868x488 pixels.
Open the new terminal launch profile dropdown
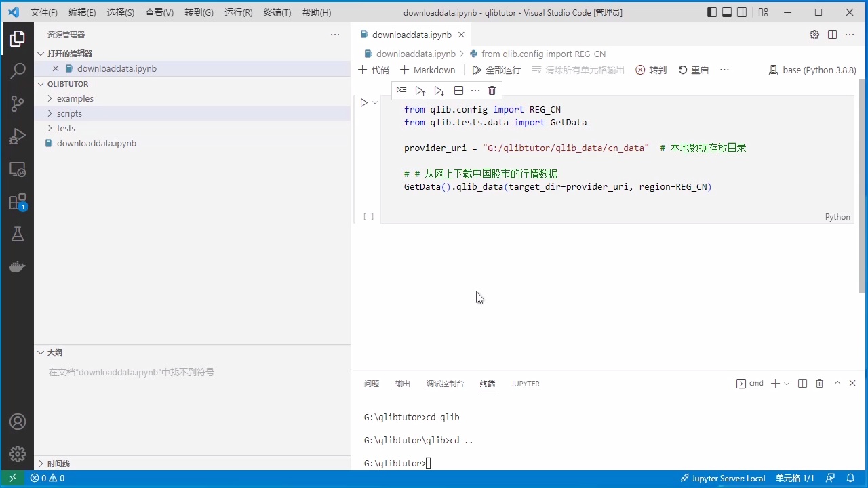(x=787, y=384)
